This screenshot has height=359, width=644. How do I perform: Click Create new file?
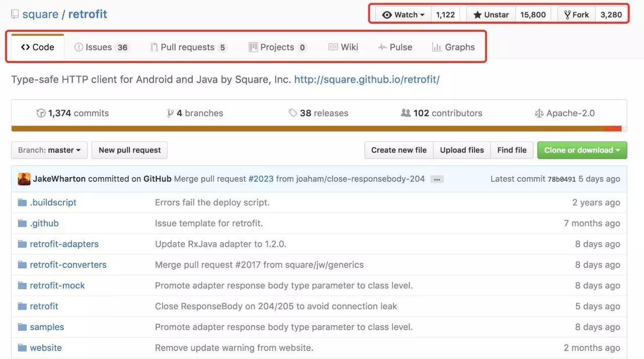coord(399,150)
